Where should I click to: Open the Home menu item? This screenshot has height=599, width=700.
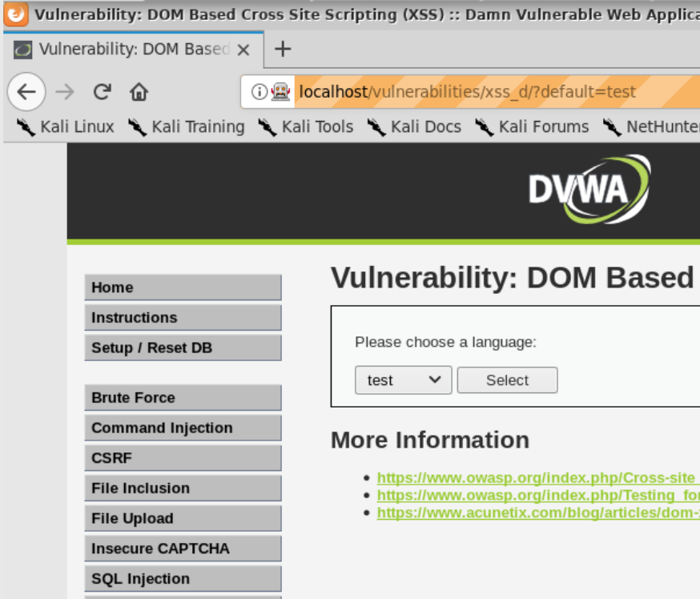coord(183,287)
